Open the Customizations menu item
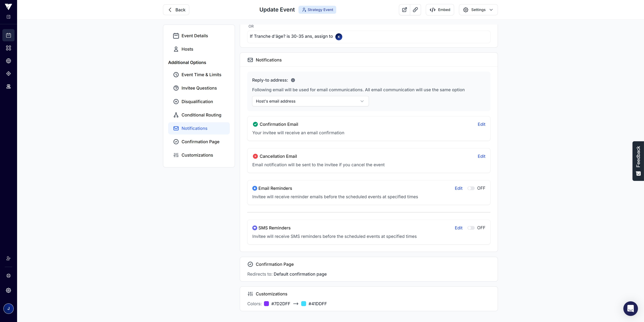This screenshot has height=322, width=644. coord(197,155)
